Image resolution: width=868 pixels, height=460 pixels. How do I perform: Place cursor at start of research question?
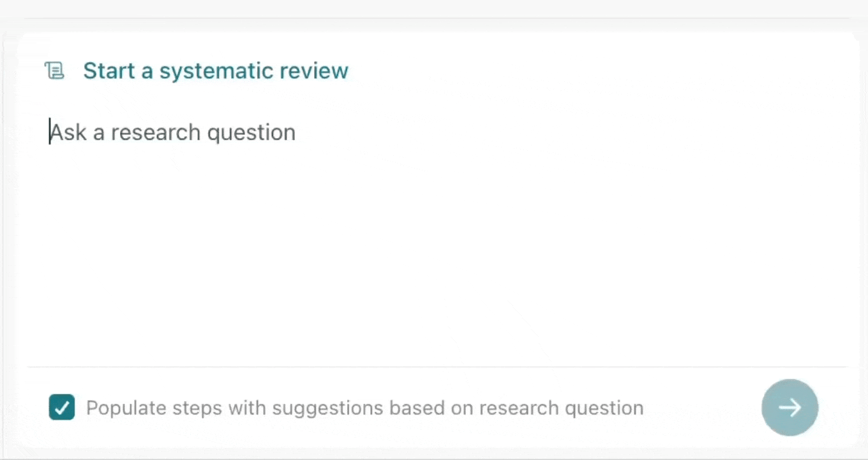pyautogui.click(x=50, y=132)
